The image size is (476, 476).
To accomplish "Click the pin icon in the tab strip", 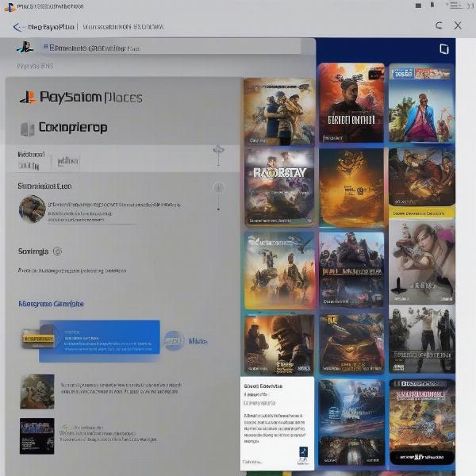I will pos(219,155).
